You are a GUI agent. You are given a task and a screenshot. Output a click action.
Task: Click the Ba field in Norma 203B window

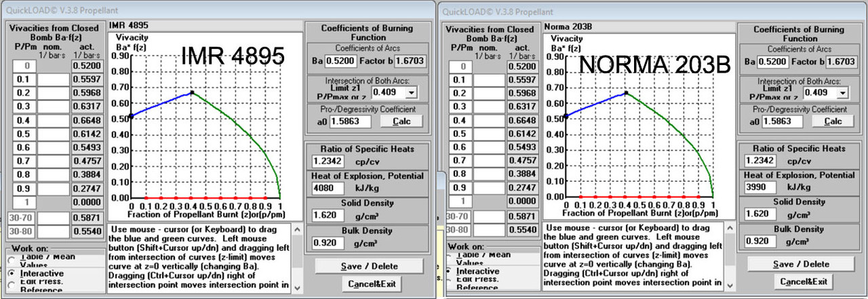772,62
